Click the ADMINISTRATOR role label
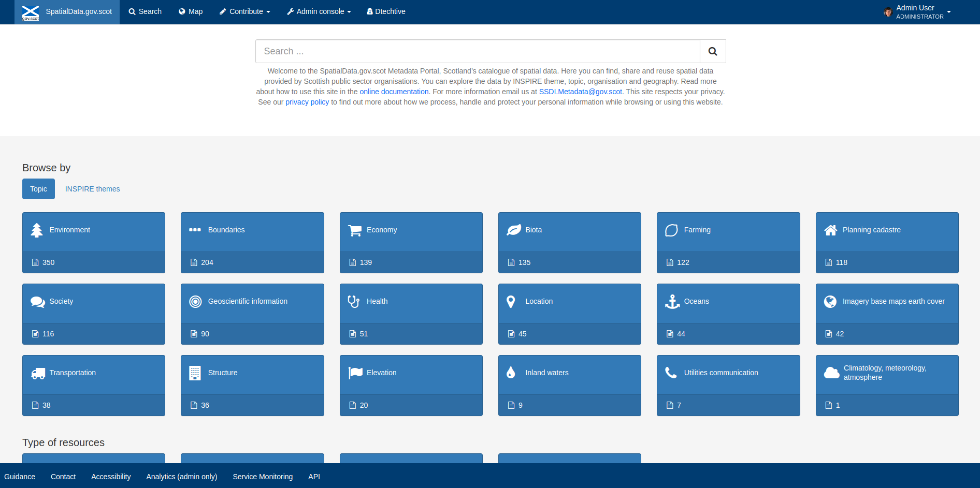 click(920, 17)
